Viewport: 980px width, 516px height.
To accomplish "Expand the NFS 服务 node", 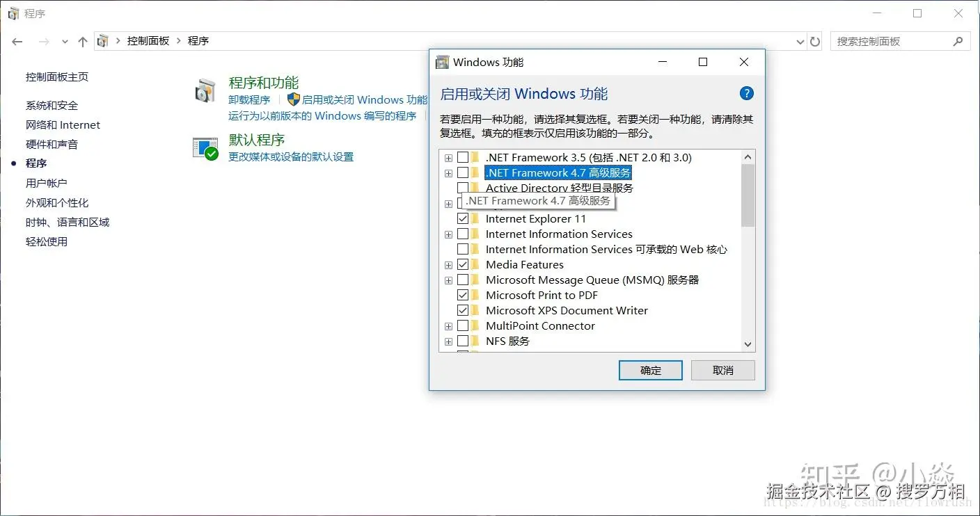I will point(448,341).
